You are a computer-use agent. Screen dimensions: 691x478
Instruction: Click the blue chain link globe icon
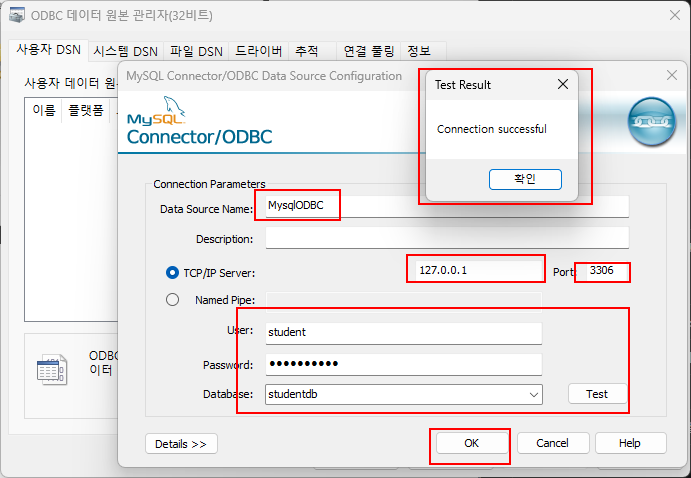(x=651, y=122)
